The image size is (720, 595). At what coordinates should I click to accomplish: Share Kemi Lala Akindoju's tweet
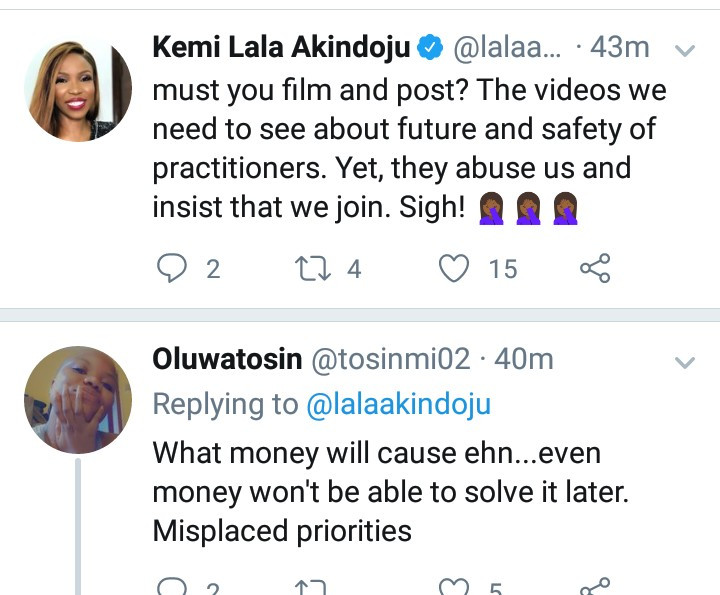point(594,268)
